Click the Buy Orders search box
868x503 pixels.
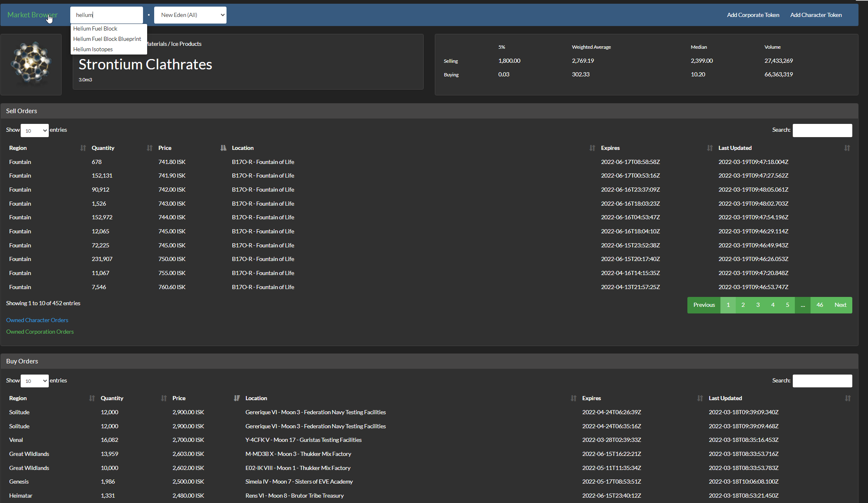tap(822, 381)
